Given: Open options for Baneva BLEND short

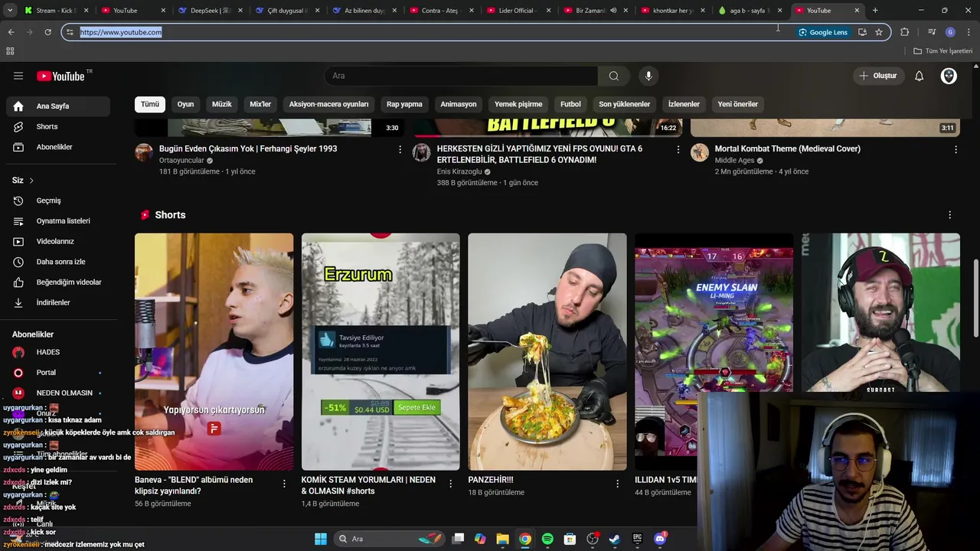Looking at the screenshot, I should pyautogui.click(x=284, y=484).
